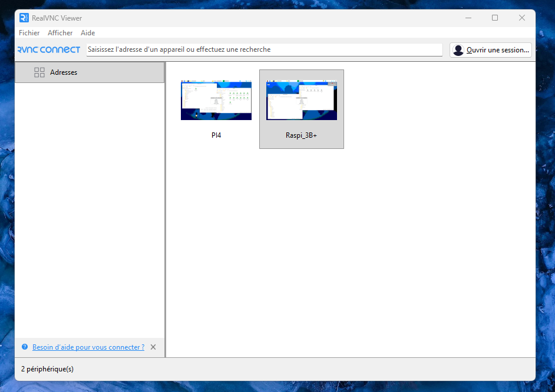Focus the device address search field
The height and width of the screenshot is (392, 555).
point(265,49)
